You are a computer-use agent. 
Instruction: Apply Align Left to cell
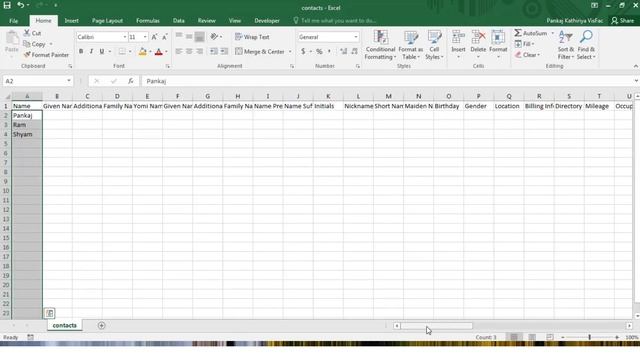pyautogui.click(x=179, y=51)
